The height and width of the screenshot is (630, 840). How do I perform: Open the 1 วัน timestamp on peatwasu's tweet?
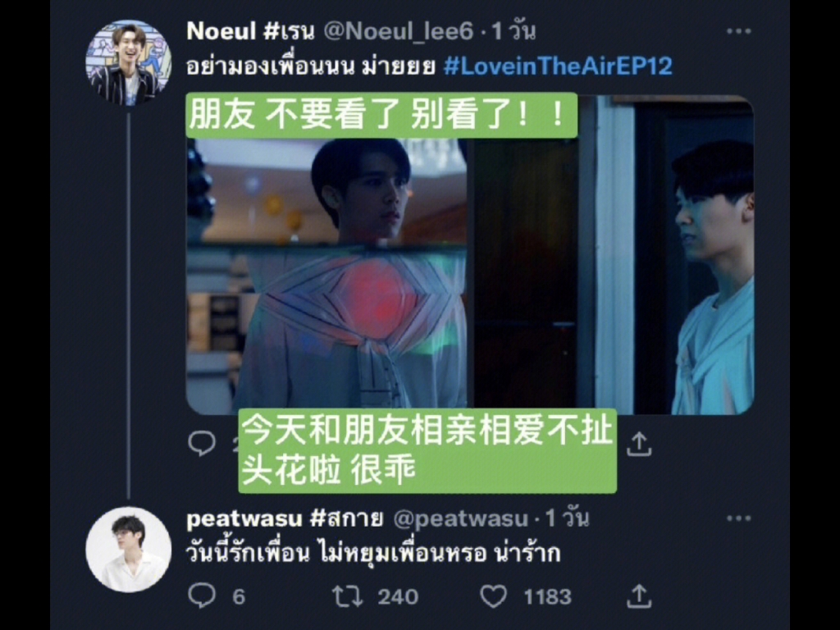(567, 518)
